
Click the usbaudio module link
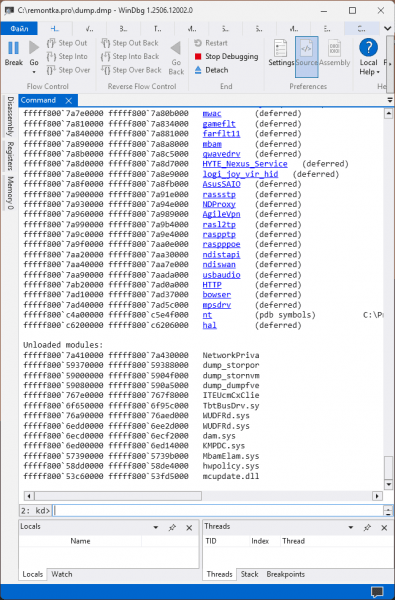tap(221, 275)
